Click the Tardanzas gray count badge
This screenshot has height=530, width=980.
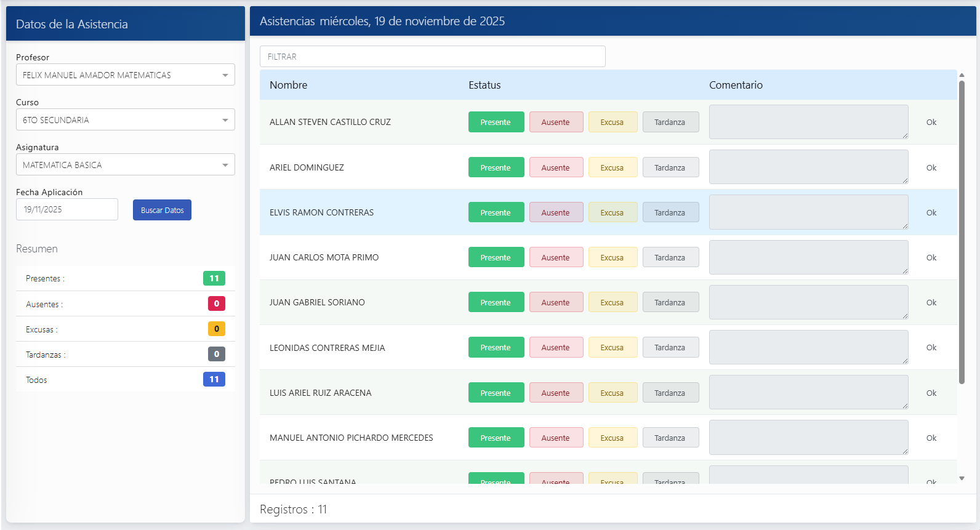tap(216, 354)
